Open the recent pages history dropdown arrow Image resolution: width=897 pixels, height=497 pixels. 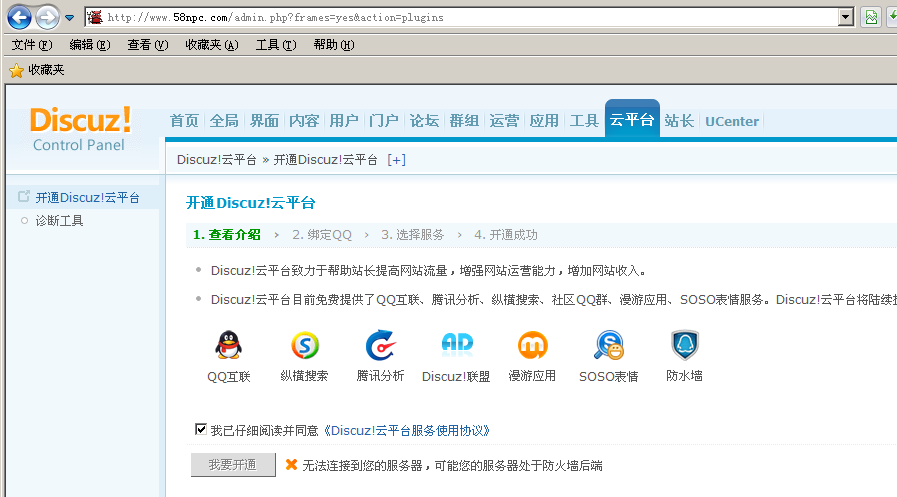coord(69,18)
